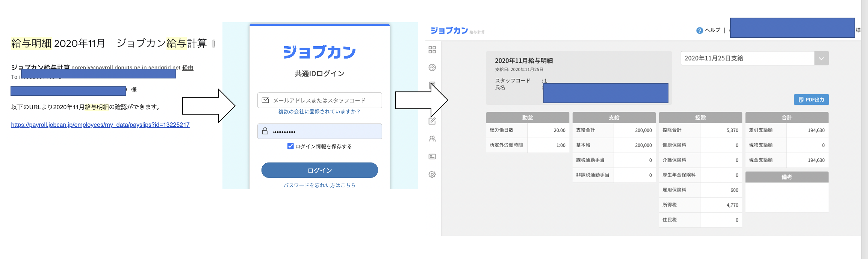Select the 600 employment insurance value
The width and height of the screenshot is (868, 259).
tap(734, 190)
